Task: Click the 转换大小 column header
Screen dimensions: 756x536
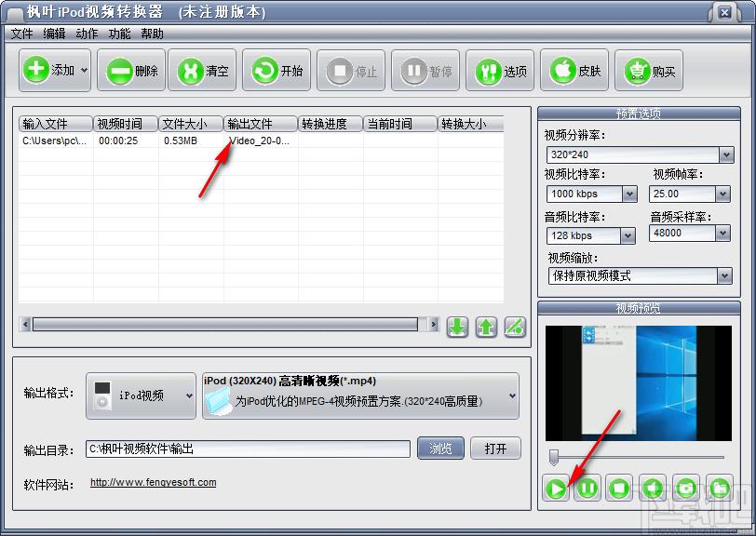Action: click(x=470, y=124)
